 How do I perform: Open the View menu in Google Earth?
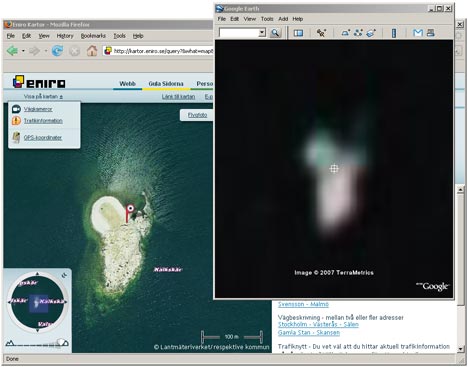[250, 19]
